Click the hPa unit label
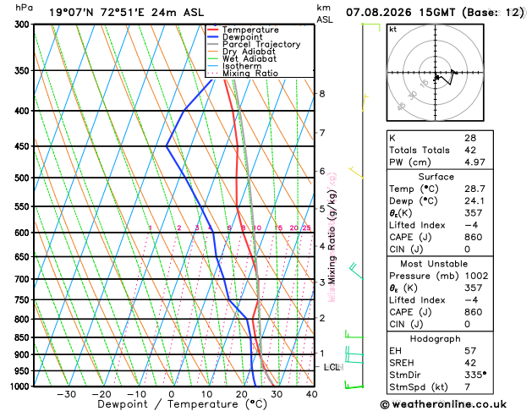The height and width of the screenshot is (411, 532). [24, 8]
